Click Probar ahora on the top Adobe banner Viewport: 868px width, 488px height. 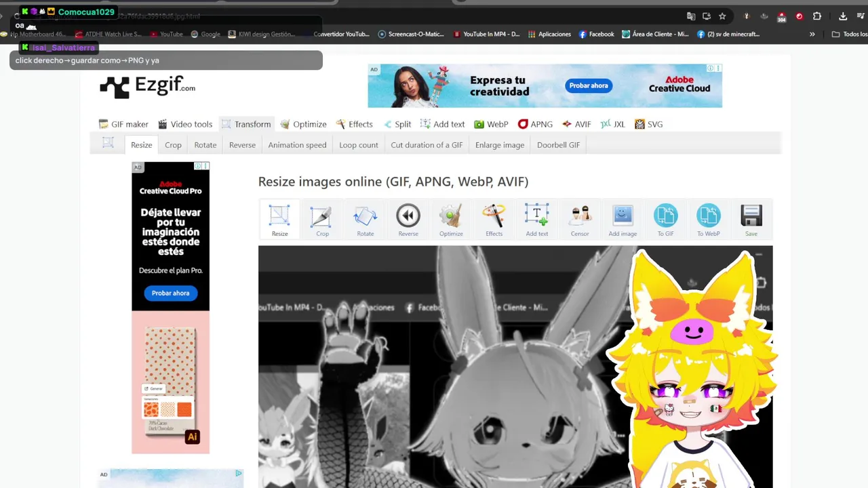(x=589, y=85)
